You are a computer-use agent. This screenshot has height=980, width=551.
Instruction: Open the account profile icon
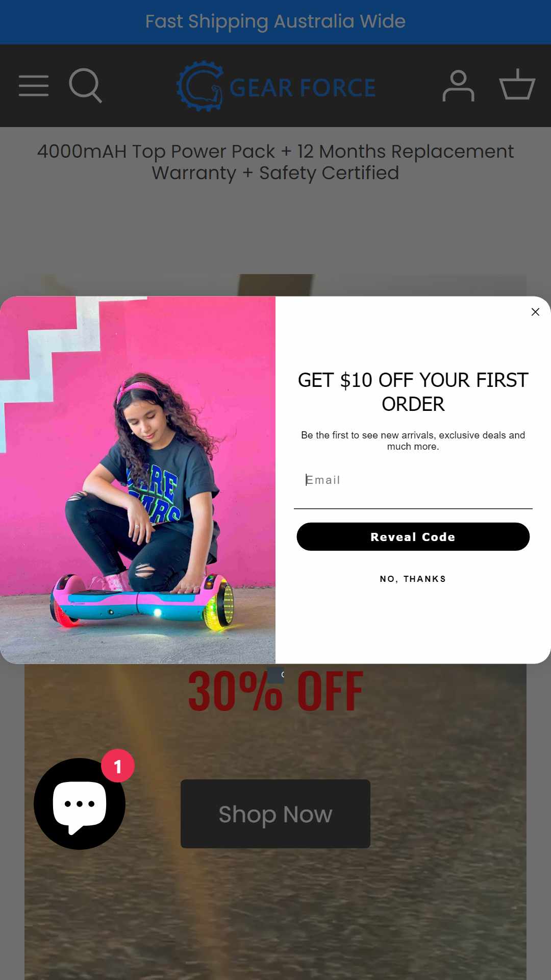click(x=458, y=86)
